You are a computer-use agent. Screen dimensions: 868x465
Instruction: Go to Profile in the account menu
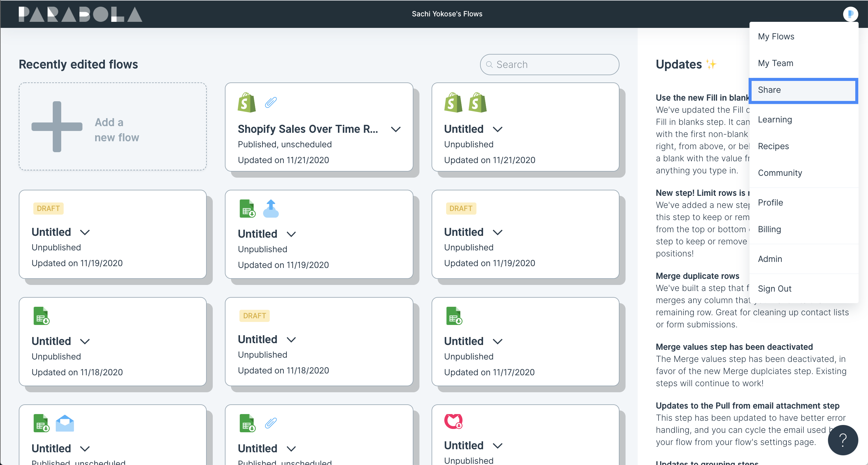804,202
